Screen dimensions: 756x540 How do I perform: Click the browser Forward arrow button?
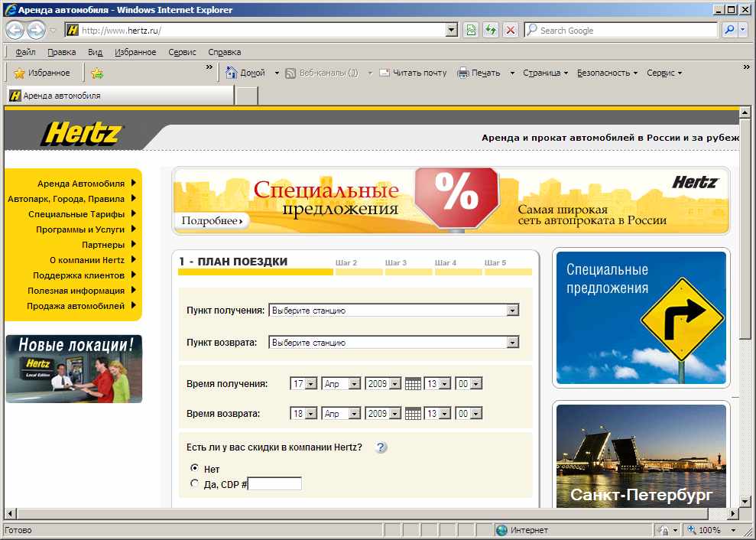[36, 31]
